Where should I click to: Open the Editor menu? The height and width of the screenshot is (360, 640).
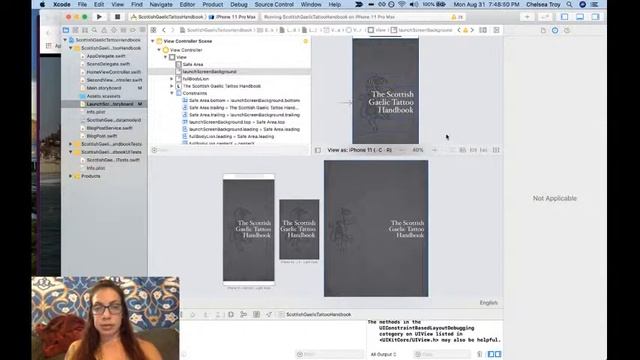(x=187, y=4)
